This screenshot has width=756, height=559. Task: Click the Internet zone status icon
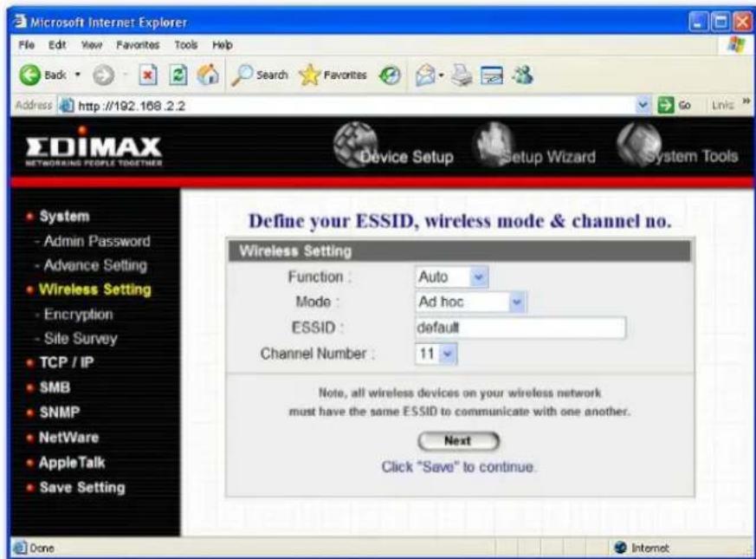(621, 548)
